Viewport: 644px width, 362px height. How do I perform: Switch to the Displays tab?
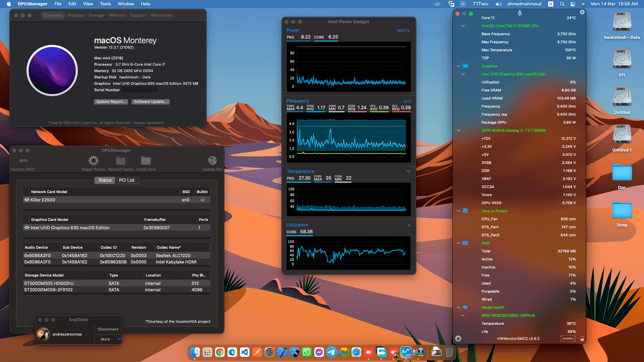(75, 15)
